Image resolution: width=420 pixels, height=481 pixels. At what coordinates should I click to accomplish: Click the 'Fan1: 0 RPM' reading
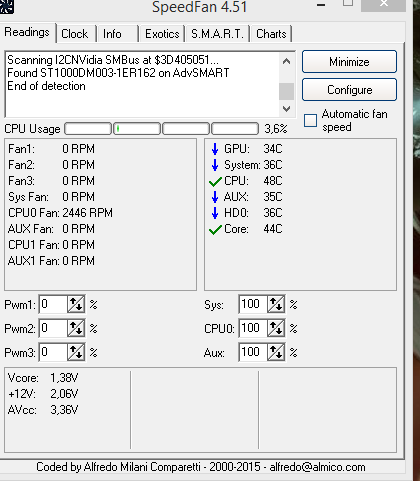point(51,149)
